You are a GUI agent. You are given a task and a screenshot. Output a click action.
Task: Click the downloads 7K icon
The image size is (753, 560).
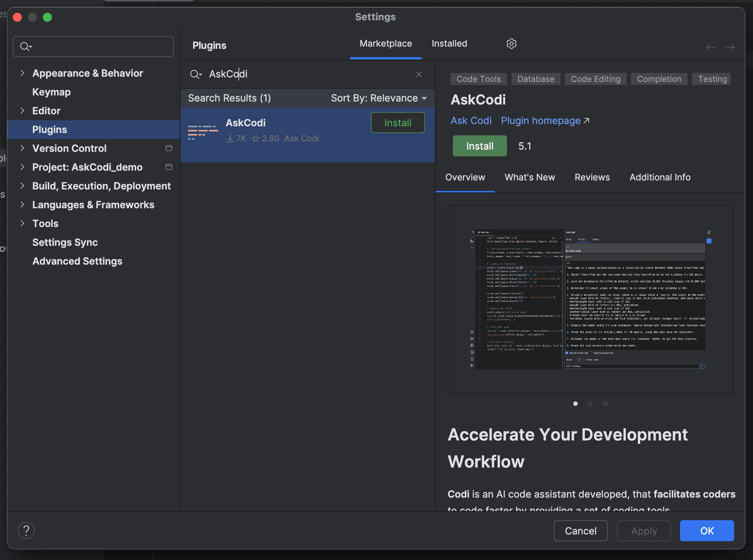[x=230, y=139]
